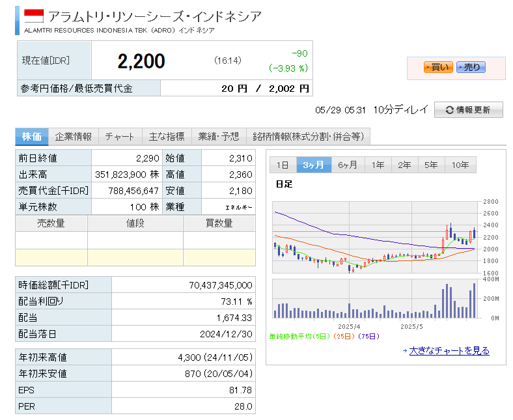513x420 pixels.
Task: Open the 主な指標 tab
Action: pos(167,137)
